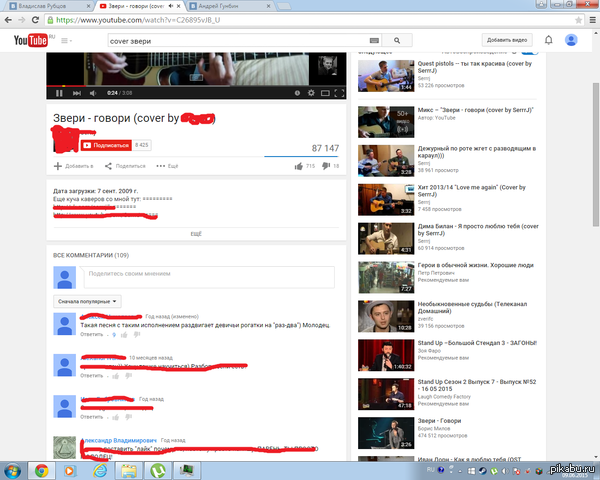Screen dimensions: 600x480
Task: Switch to theater mode
Action: (x=325, y=93)
